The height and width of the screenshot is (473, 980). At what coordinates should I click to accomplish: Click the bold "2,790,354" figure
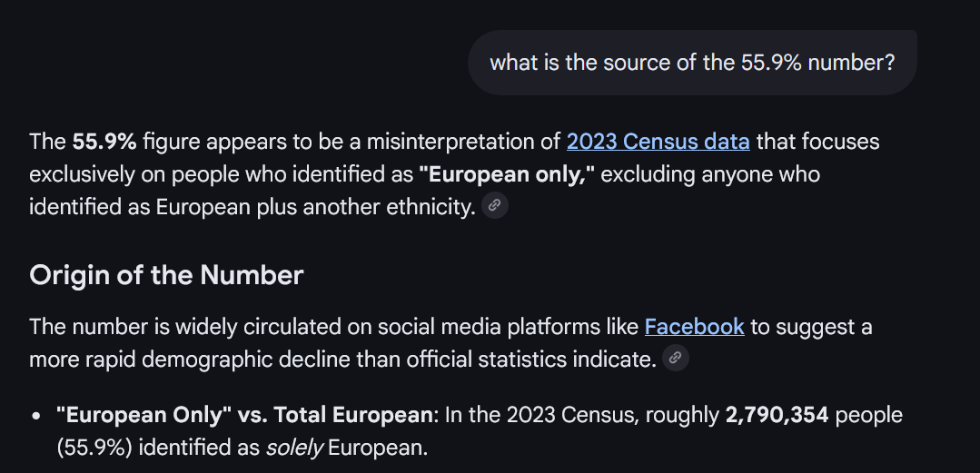point(777,415)
